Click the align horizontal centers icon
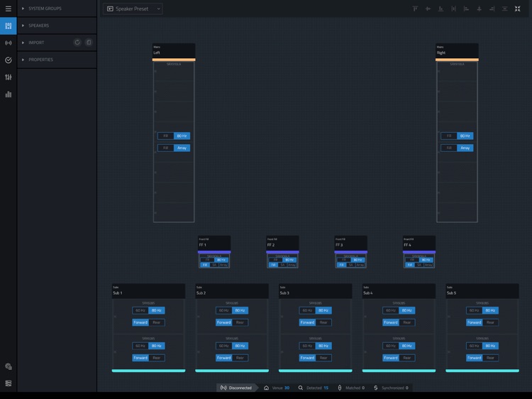The width and height of the screenshot is (532, 399). point(479,9)
